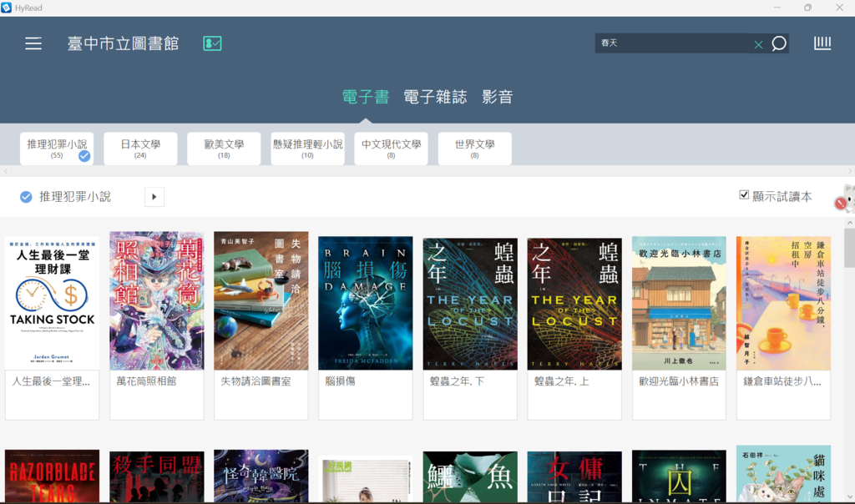Open the 腦損傷 Brain Damage cover
Screen dimensions: 855x504
pyautogui.click(x=366, y=303)
